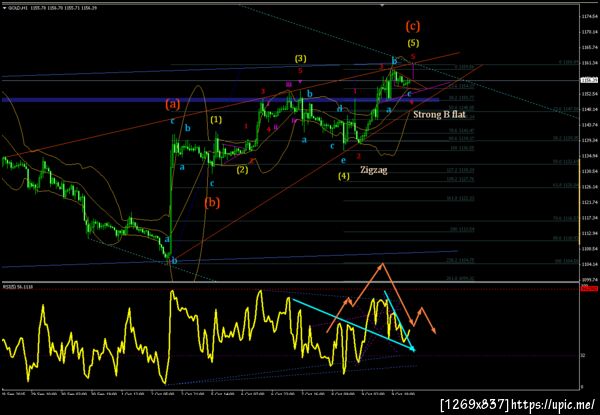Viewport: 600px width, 415px height.
Task: Click the 1148.14 price axis label
Action: [591, 109]
